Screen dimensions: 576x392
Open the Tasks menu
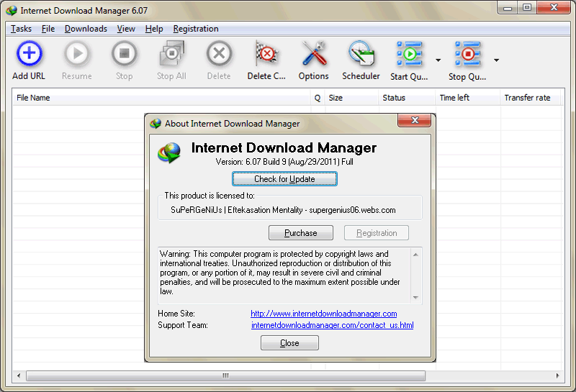tap(21, 29)
